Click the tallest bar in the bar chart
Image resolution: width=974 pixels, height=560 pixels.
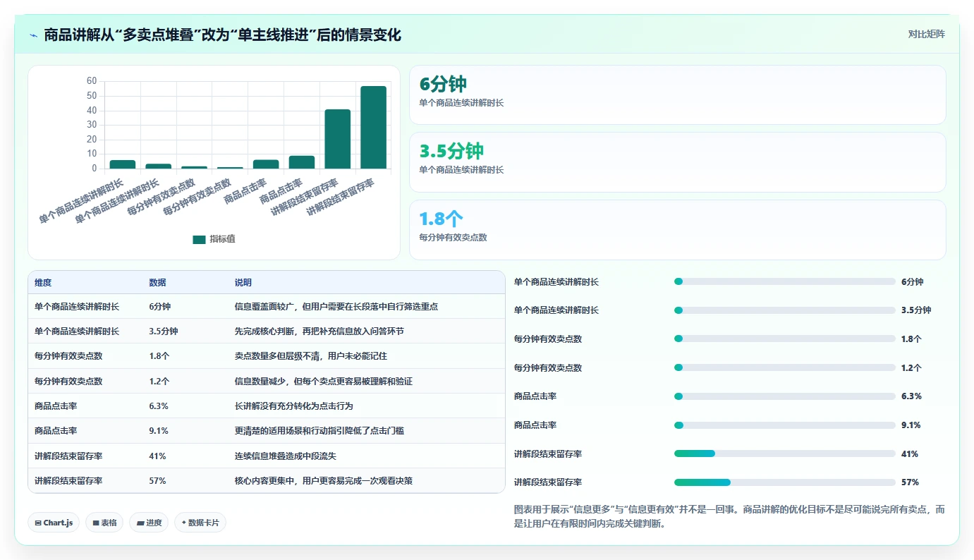(373, 127)
